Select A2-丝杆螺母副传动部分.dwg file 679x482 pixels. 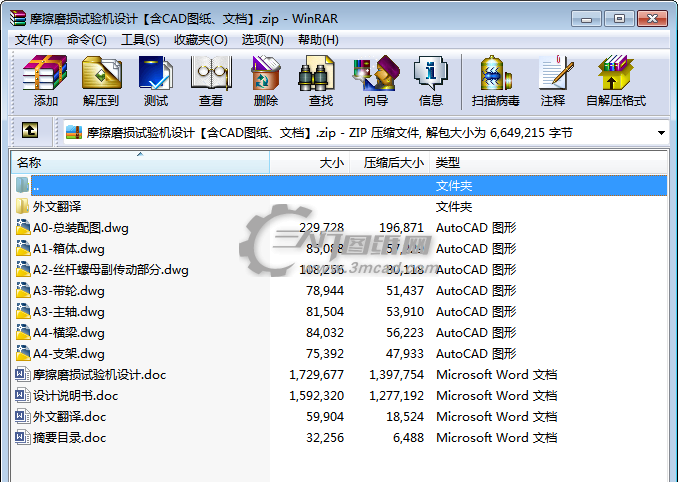click(111, 270)
